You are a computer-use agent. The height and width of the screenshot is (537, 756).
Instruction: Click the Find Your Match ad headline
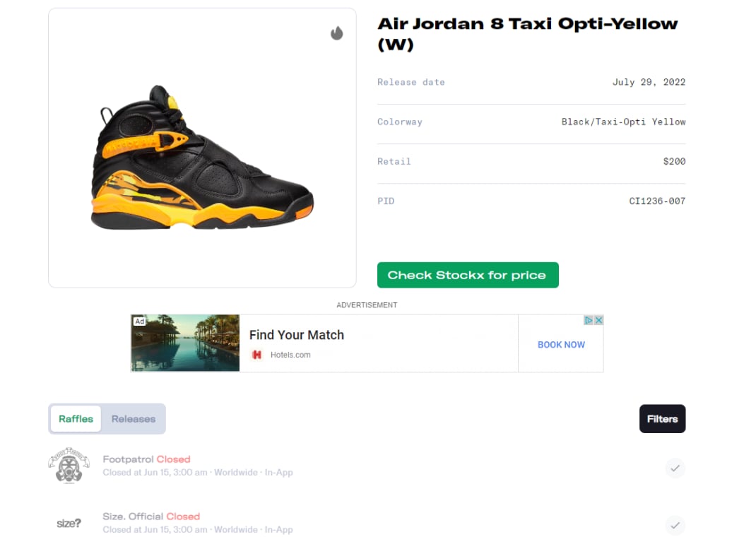pos(297,335)
